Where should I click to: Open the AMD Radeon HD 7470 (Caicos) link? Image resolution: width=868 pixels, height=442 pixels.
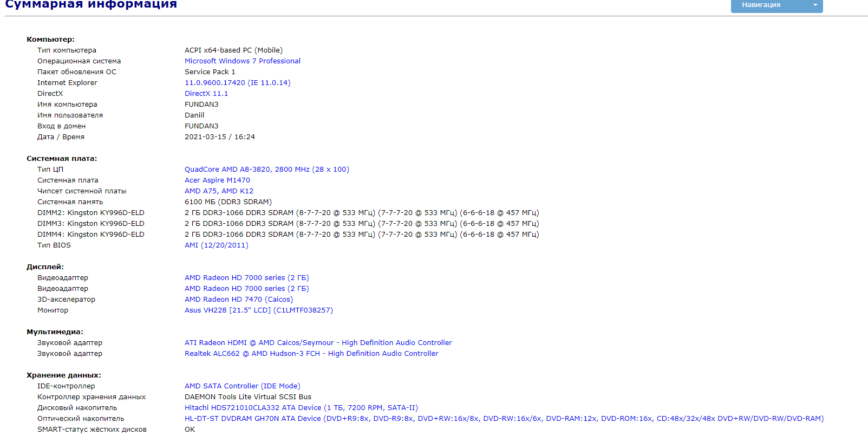click(x=239, y=300)
